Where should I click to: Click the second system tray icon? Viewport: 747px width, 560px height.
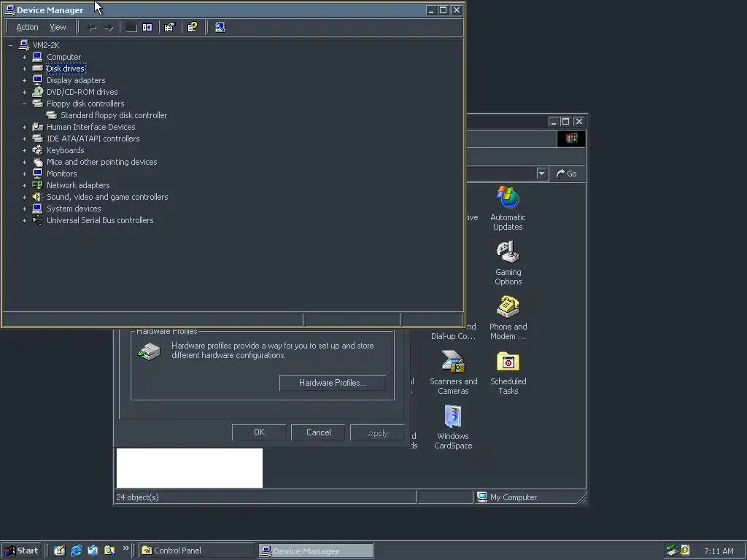tap(685, 551)
